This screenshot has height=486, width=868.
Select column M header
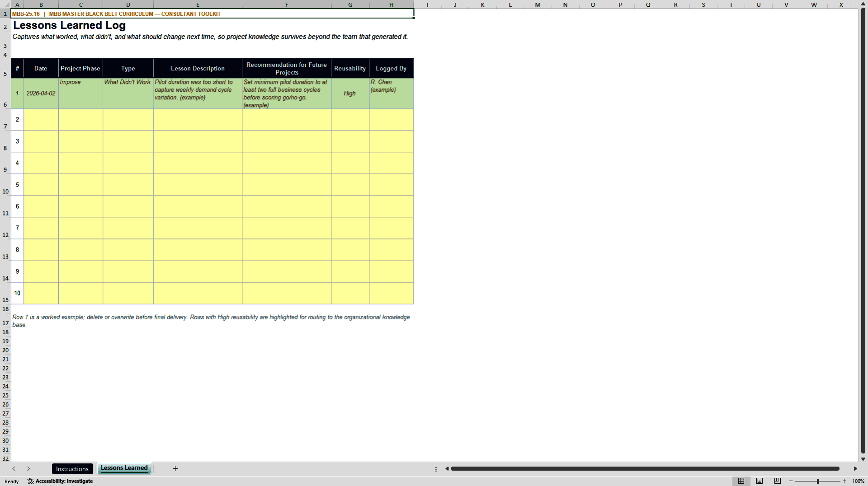pyautogui.click(x=538, y=5)
